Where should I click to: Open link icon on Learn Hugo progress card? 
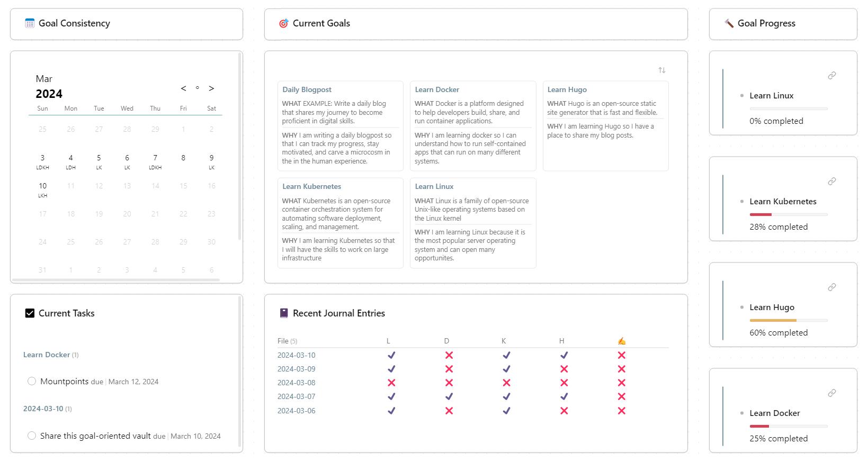pos(832,287)
